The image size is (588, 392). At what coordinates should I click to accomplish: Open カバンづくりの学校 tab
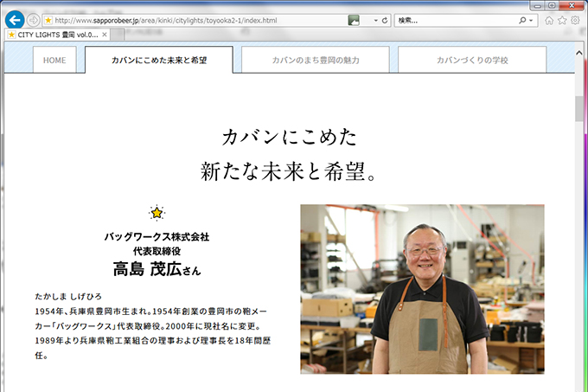click(472, 60)
